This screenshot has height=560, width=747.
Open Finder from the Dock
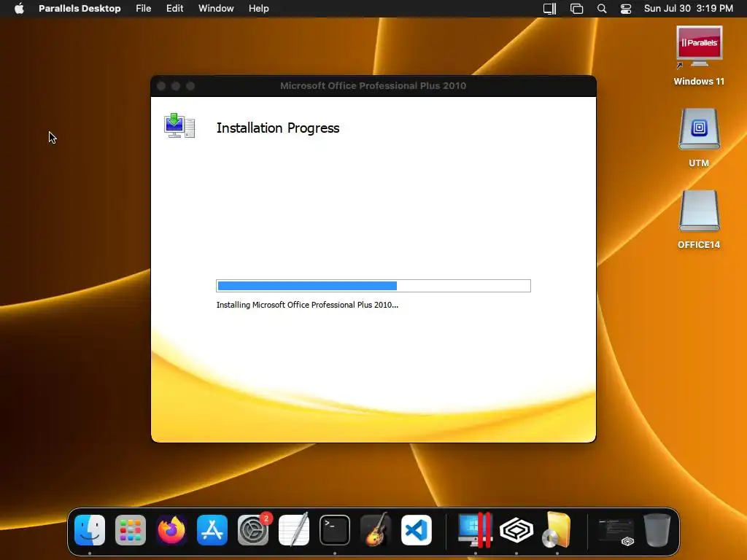tap(90, 530)
